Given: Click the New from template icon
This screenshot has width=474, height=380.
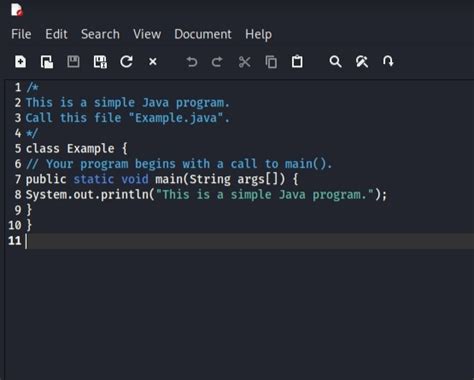Looking at the screenshot, I should coord(47,62).
